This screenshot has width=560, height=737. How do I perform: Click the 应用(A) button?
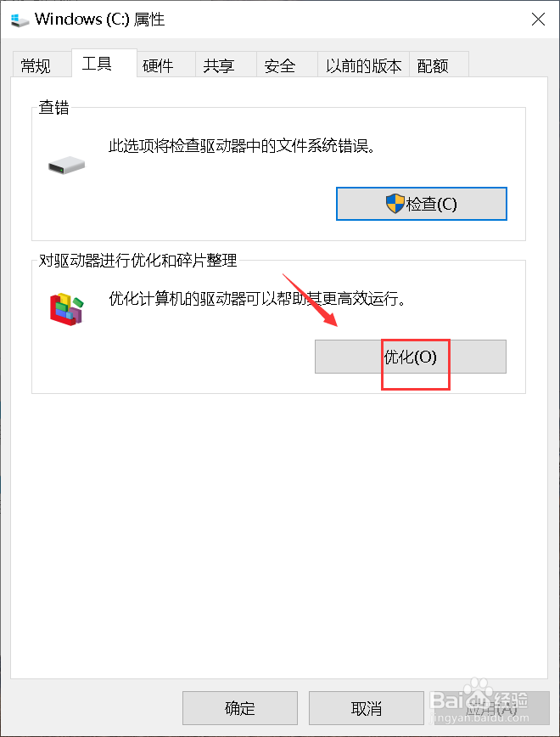pyautogui.click(x=489, y=708)
